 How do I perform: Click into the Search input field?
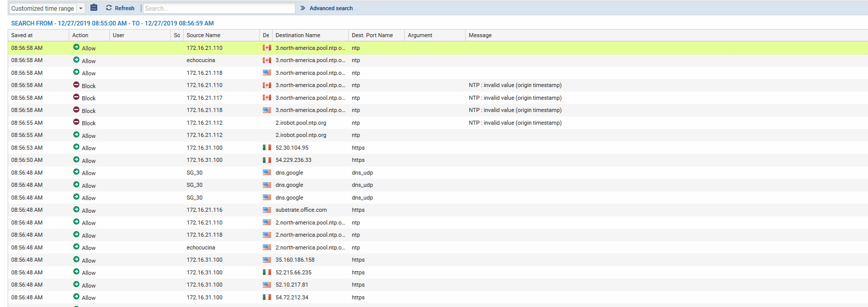[x=219, y=8]
